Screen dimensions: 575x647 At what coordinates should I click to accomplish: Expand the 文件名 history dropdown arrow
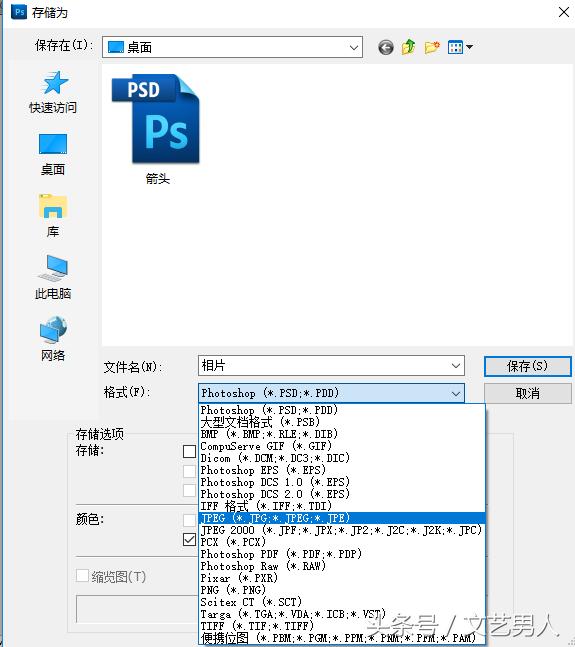pyautogui.click(x=455, y=366)
